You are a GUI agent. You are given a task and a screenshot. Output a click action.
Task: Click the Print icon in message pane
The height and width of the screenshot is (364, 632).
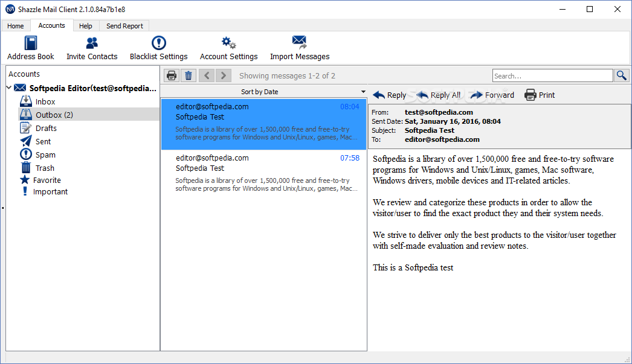pyautogui.click(x=530, y=95)
